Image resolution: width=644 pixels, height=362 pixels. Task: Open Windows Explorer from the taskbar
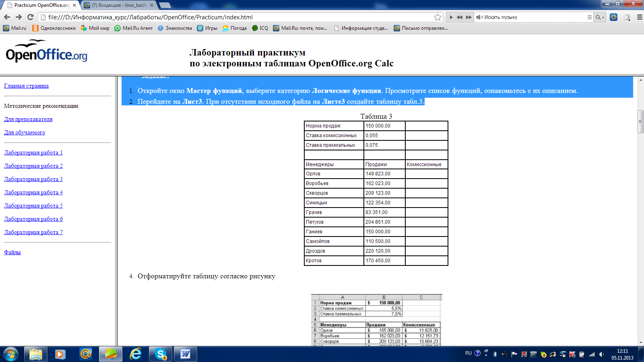(36, 354)
